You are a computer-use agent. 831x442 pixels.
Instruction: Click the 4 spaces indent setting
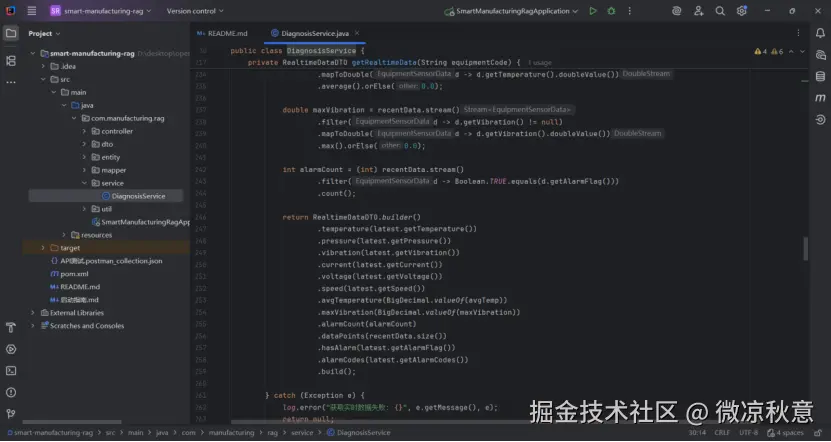[786, 433]
